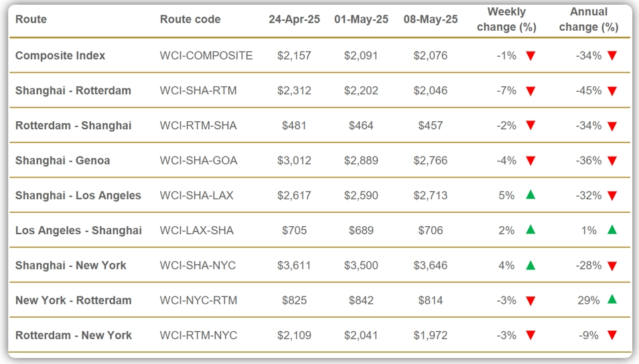Click green up arrow for New York - Rotterdam annual change
Viewport: 639px width, 364px height.
pos(612,300)
